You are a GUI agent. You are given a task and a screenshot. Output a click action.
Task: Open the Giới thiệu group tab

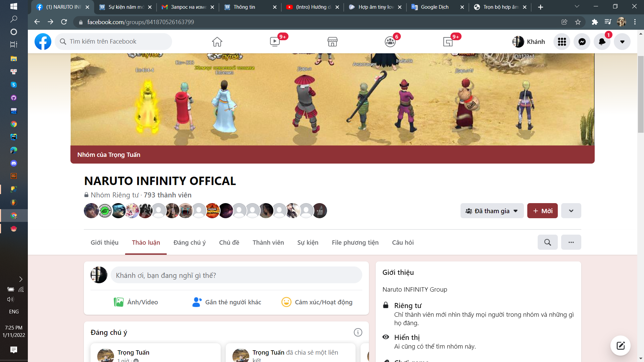[x=104, y=242]
